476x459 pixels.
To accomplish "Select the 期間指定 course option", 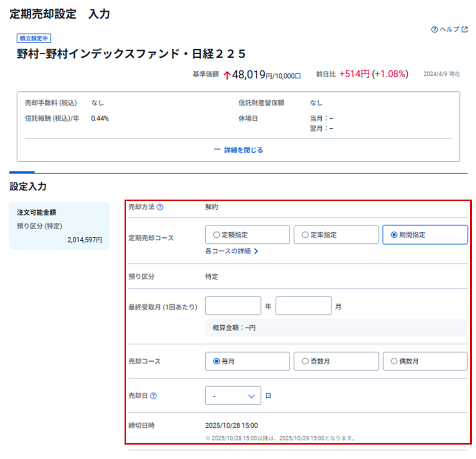I will click(x=425, y=235).
